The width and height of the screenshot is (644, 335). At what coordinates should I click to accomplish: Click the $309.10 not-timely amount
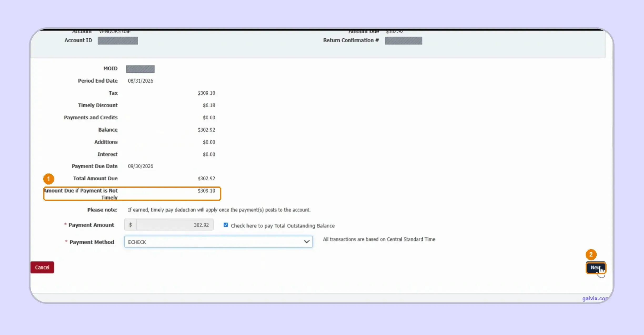click(206, 191)
